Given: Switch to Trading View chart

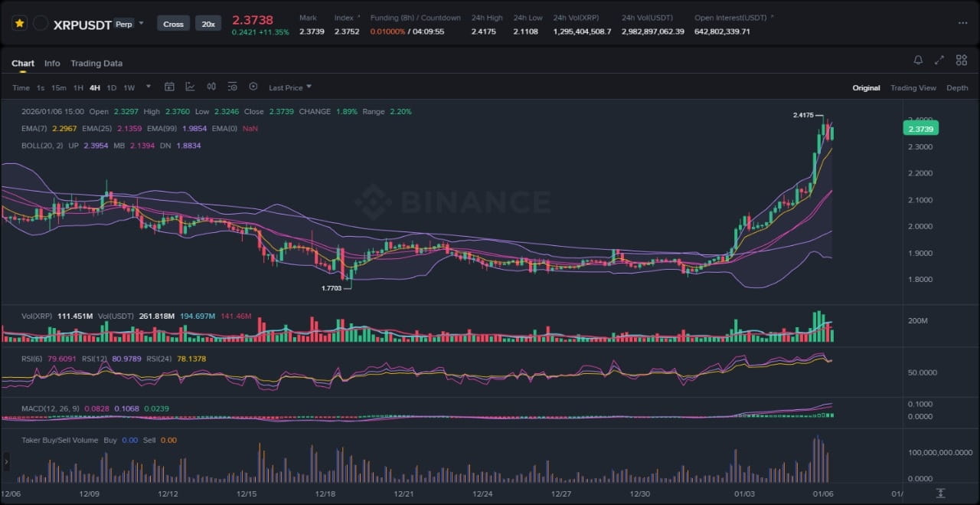Looking at the screenshot, I should (913, 88).
